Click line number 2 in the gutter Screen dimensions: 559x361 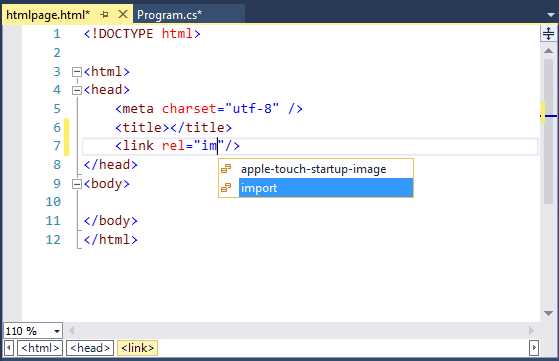click(57, 53)
